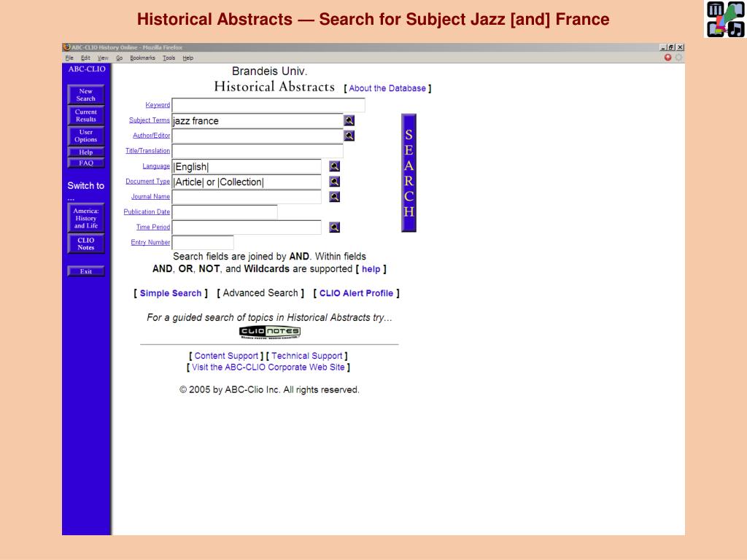
Task: Click the Help sidebar button
Action: 86,152
